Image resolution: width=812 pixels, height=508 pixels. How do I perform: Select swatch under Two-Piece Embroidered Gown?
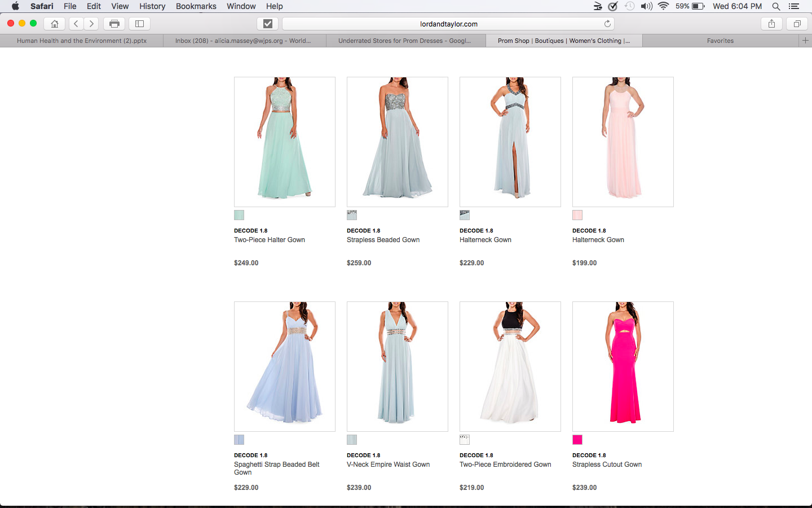(465, 440)
